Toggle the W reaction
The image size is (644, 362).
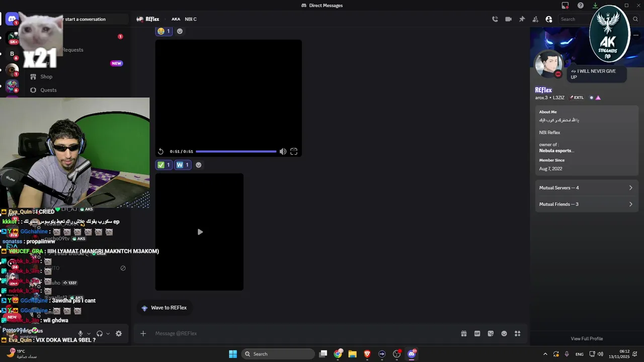point(183,165)
